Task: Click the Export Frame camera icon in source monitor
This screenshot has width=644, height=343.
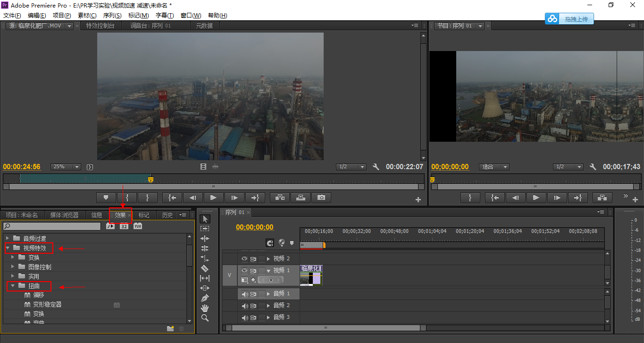Action: pos(321,197)
